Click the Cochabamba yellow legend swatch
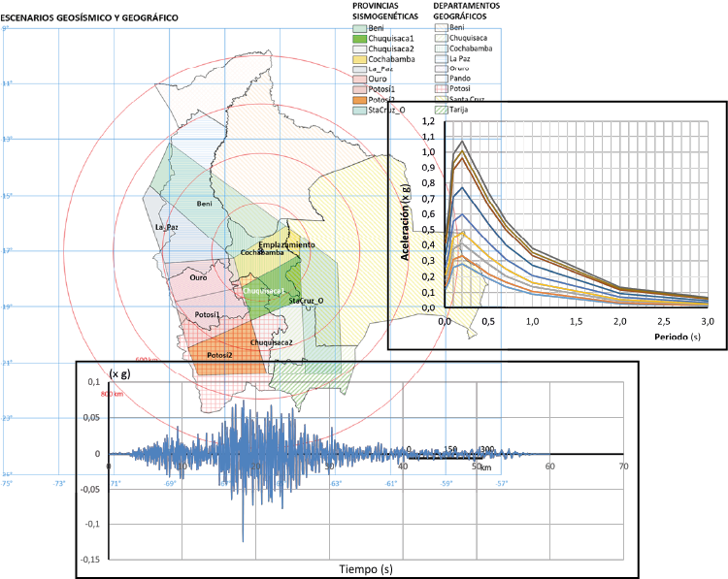 point(359,59)
